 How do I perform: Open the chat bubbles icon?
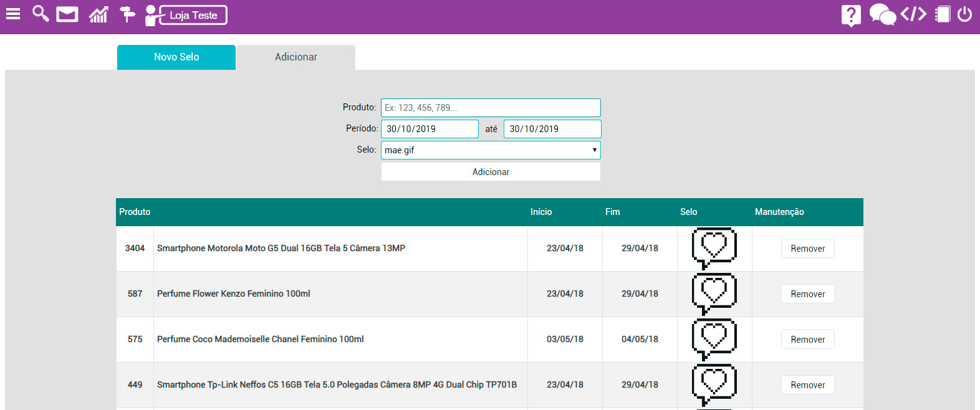882,14
